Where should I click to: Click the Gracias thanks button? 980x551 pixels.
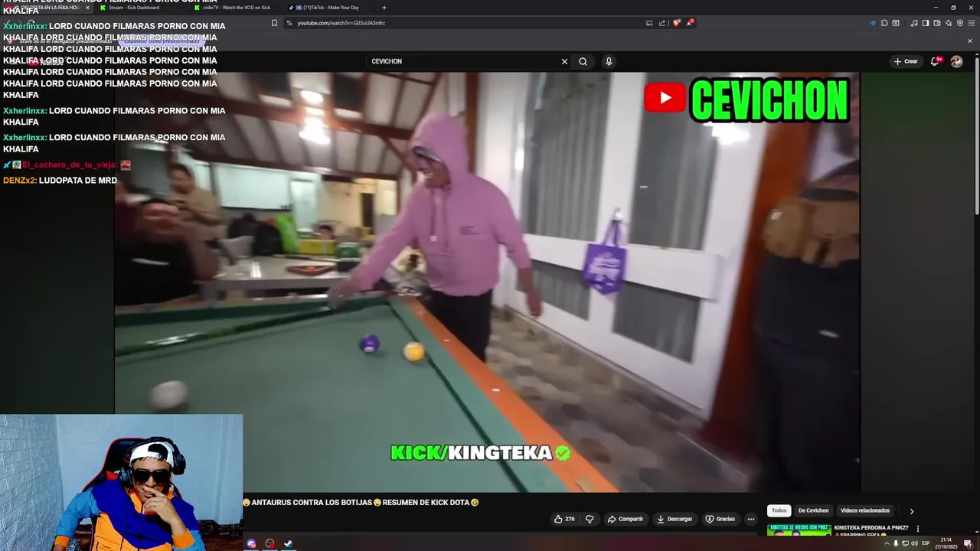(x=720, y=519)
